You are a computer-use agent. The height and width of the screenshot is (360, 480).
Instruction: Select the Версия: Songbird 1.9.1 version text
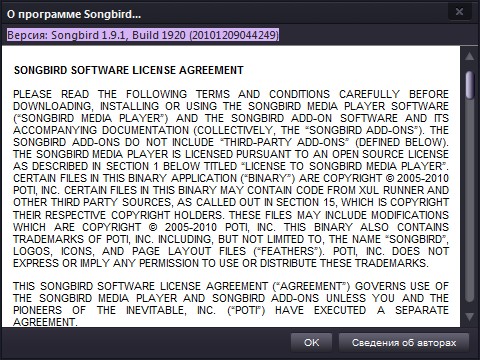tap(143, 35)
